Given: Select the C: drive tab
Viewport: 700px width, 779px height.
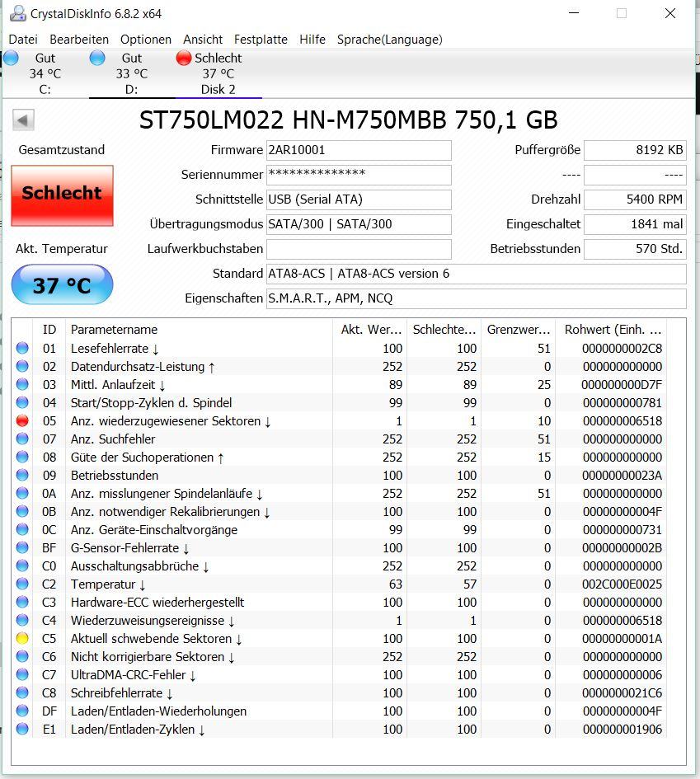Looking at the screenshot, I should (x=45, y=73).
